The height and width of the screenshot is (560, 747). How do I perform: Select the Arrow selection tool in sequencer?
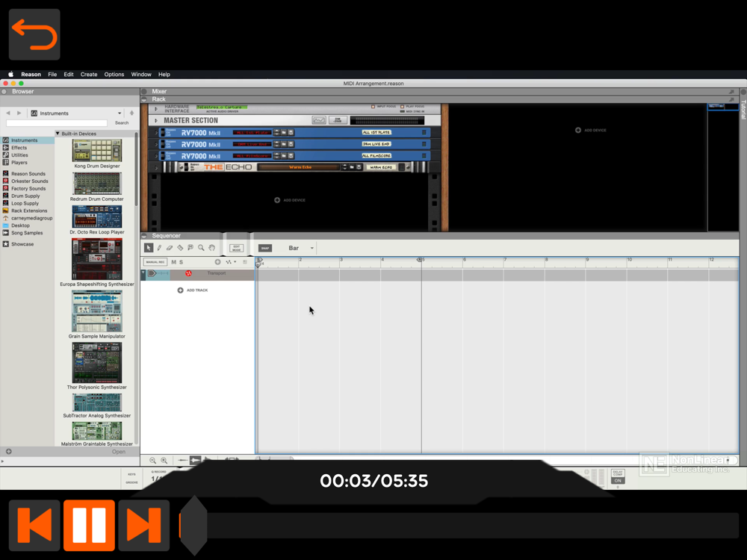(x=149, y=248)
